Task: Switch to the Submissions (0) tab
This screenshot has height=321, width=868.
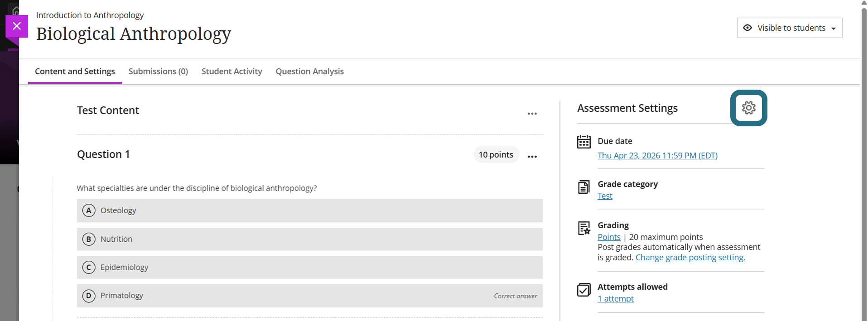Action: [x=158, y=72]
